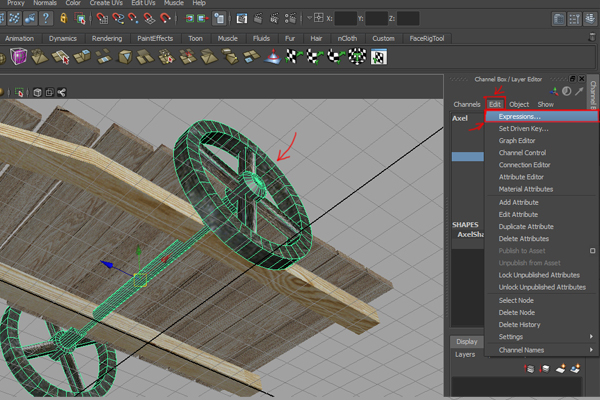Click the red-blue manipulator cone shelf icon
600x400 pixels.
coord(272,57)
